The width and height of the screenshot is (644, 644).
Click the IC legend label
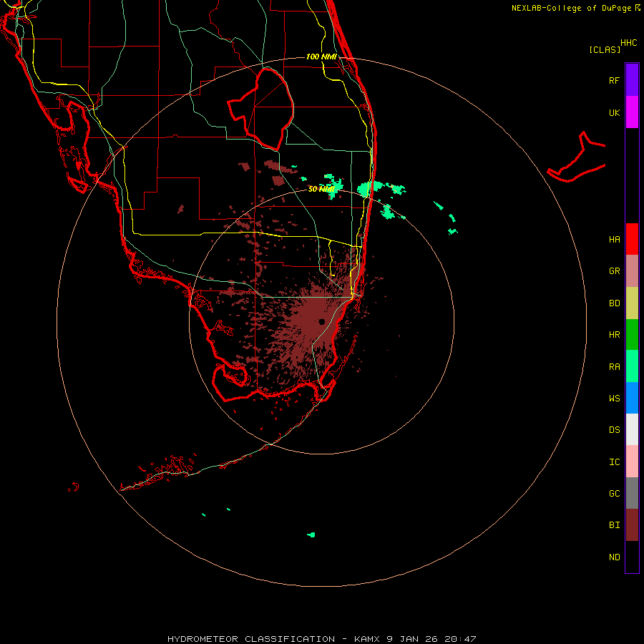[614, 462]
